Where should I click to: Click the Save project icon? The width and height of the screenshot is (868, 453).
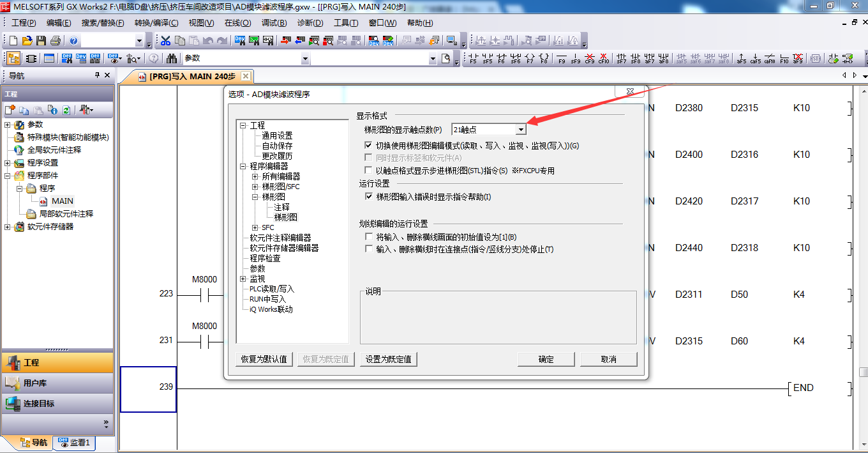point(41,41)
